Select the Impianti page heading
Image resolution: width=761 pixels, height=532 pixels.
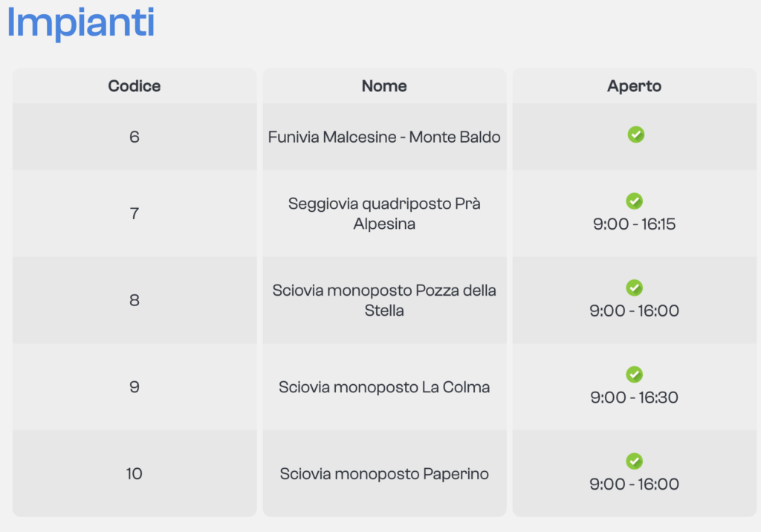(x=80, y=23)
